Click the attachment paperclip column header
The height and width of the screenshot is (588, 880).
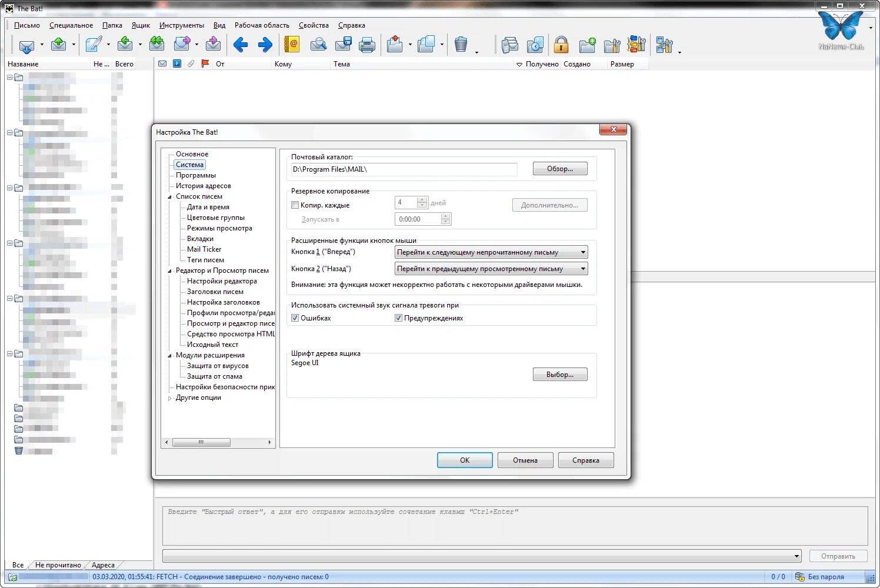191,64
